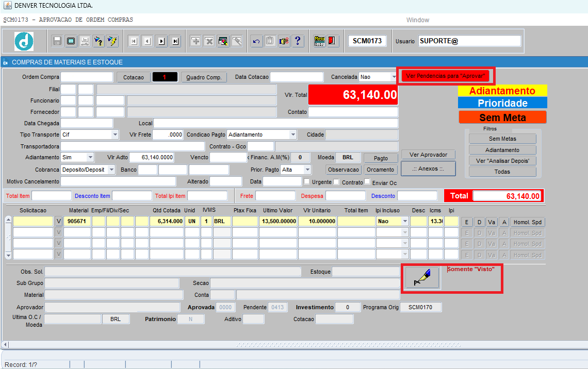Click the Anexos button
This screenshot has height=369, width=588.
[x=428, y=169]
